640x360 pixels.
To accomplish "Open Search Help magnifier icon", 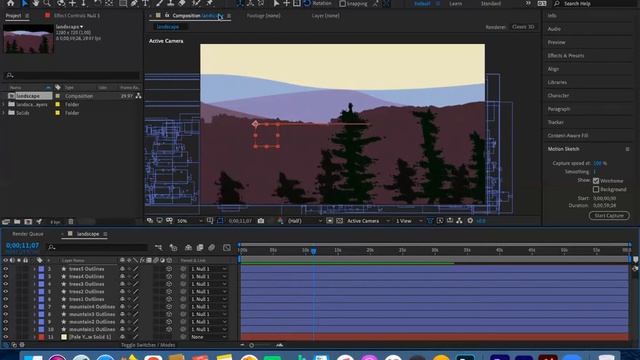I will click(557, 3).
